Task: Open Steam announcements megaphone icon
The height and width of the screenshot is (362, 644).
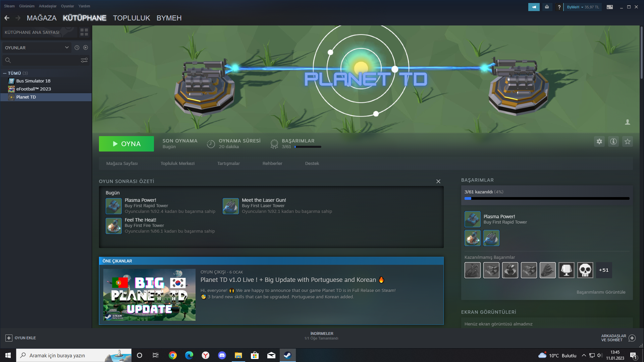Action: click(534, 7)
